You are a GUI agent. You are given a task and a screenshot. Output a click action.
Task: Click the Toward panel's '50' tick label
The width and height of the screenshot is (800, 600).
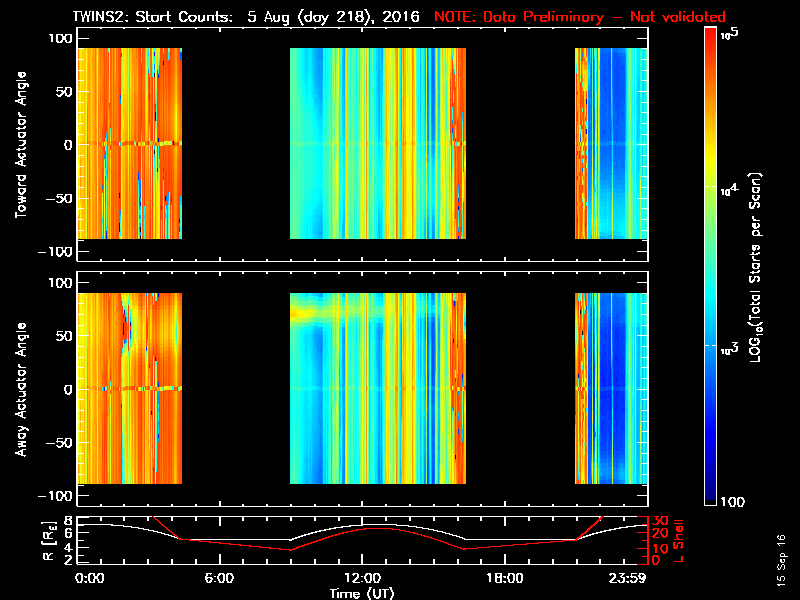coord(64,92)
